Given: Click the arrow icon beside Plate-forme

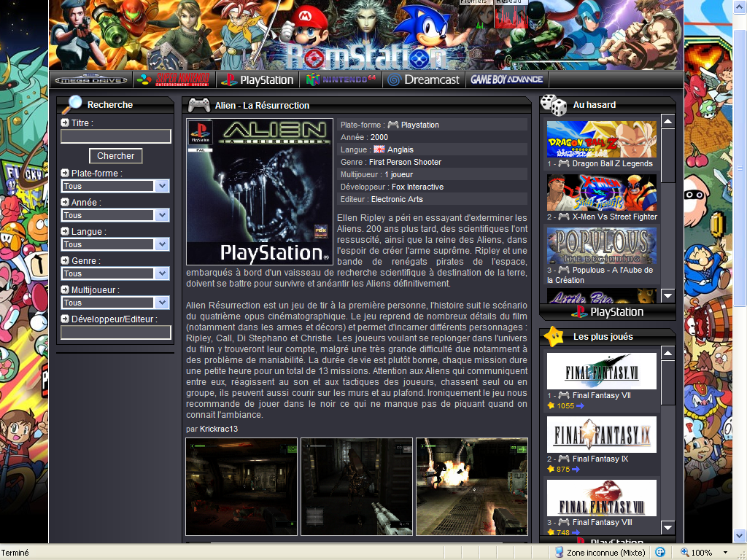Looking at the screenshot, I should click(x=65, y=173).
